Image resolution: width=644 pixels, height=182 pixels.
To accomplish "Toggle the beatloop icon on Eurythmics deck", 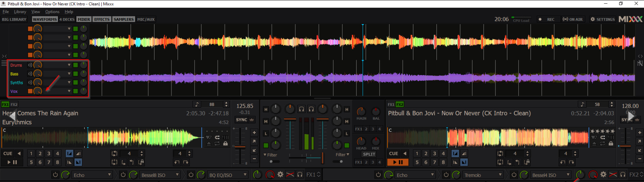I will tap(114, 153).
